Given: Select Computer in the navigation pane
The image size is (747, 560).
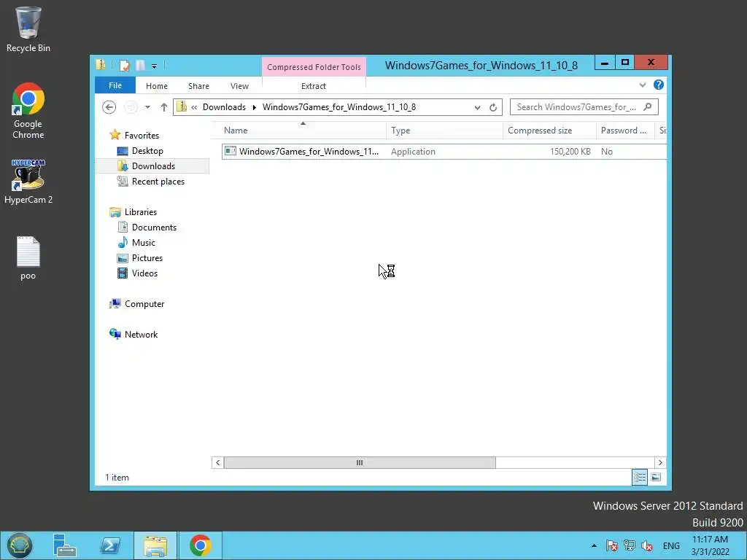Looking at the screenshot, I should (x=144, y=304).
